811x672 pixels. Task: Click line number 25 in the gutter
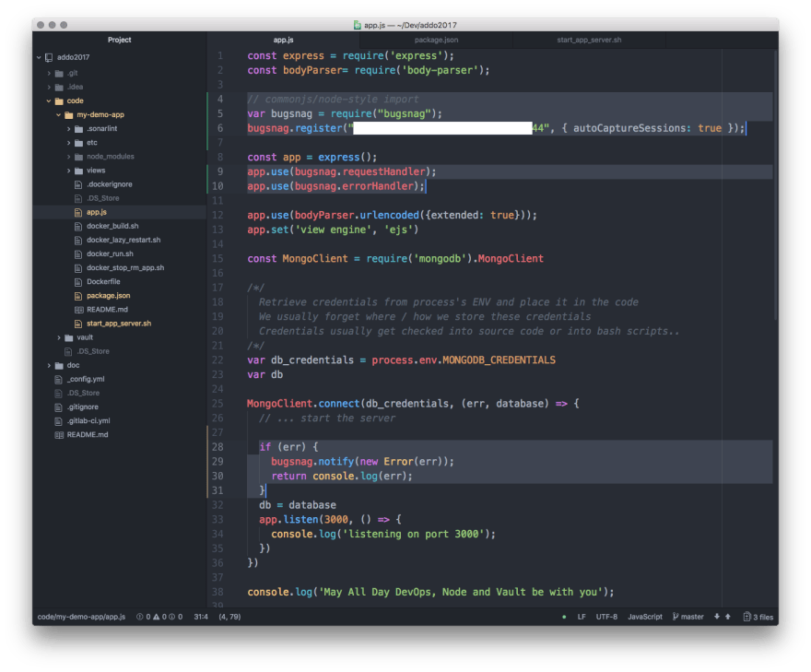217,404
